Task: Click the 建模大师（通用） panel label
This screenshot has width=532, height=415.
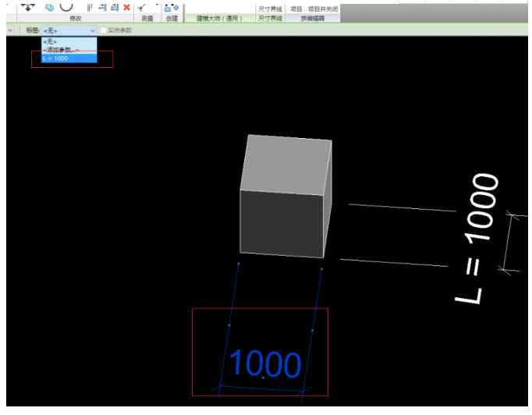Action: point(219,18)
